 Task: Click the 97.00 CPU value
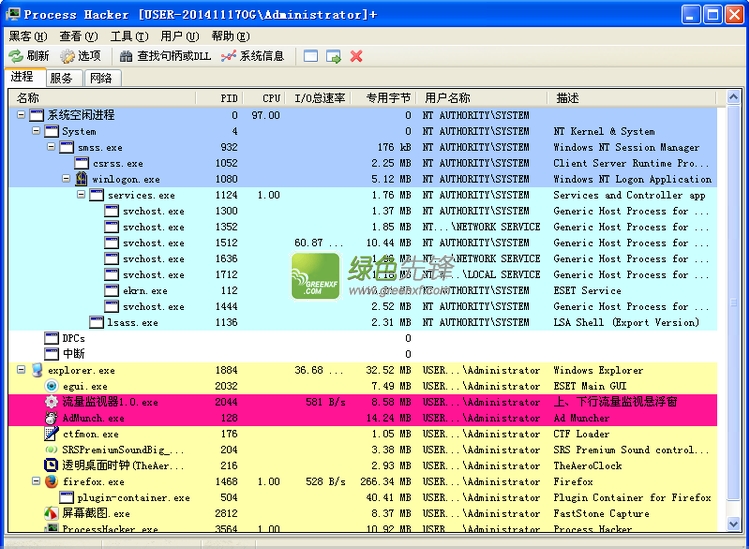tap(266, 115)
